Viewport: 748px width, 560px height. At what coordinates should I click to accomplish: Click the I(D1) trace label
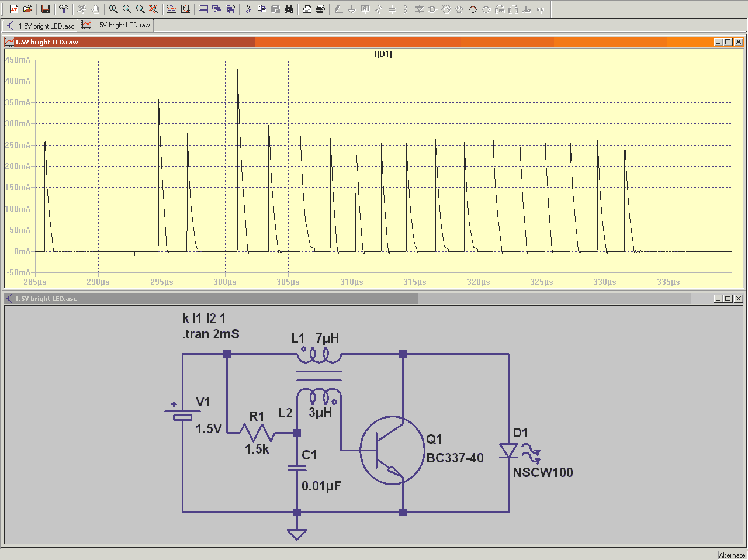pyautogui.click(x=383, y=54)
